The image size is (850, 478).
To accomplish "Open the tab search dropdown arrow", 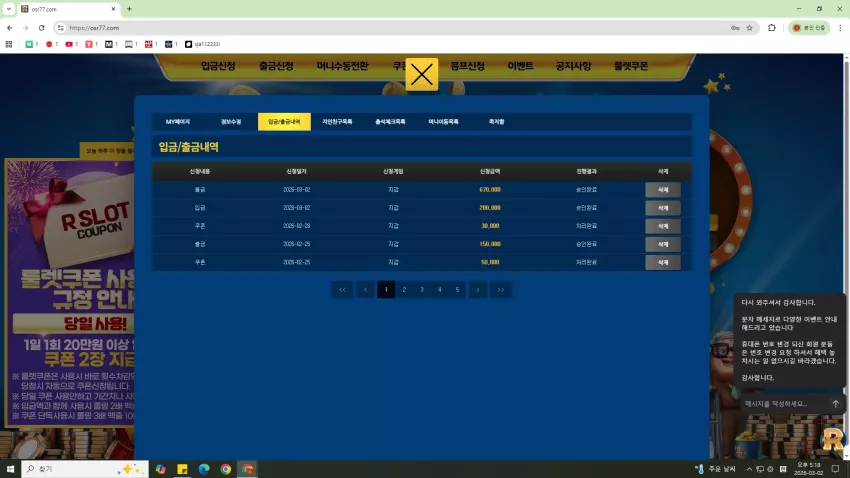I will (x=9, y=9).
